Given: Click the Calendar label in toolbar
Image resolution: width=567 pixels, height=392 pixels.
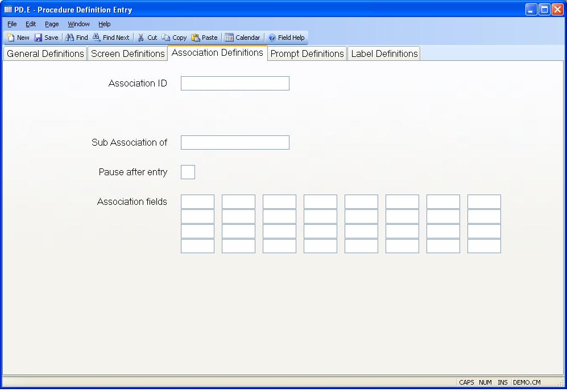Looking at the screenshot, I should [248, 38].
